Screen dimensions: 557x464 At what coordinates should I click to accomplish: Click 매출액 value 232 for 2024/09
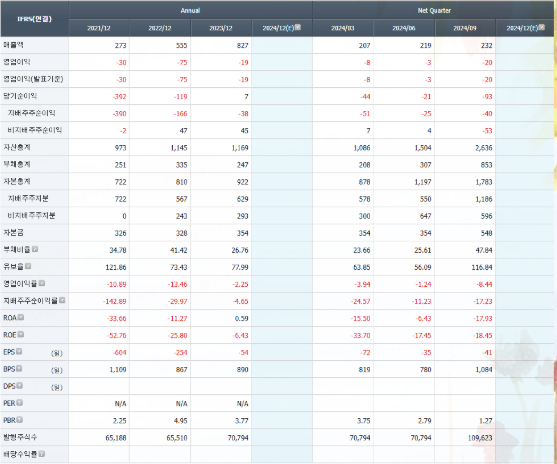(486, 45)
